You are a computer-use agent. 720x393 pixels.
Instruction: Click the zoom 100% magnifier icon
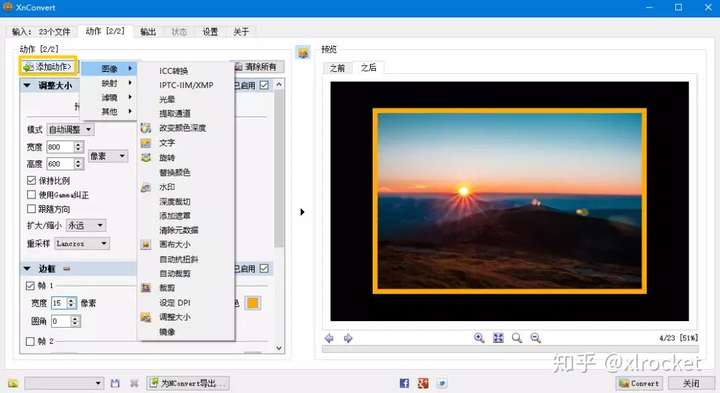click(517, 338)
